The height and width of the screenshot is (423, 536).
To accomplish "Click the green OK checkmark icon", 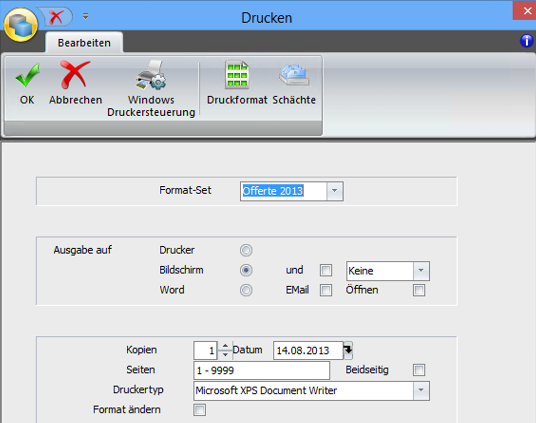I will (x=27, y=75).
